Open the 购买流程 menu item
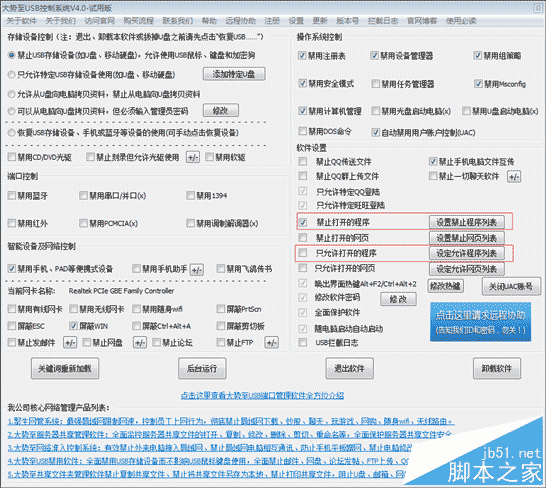Image resolution: width=546 pixels, height=488 pixels. 138,21
